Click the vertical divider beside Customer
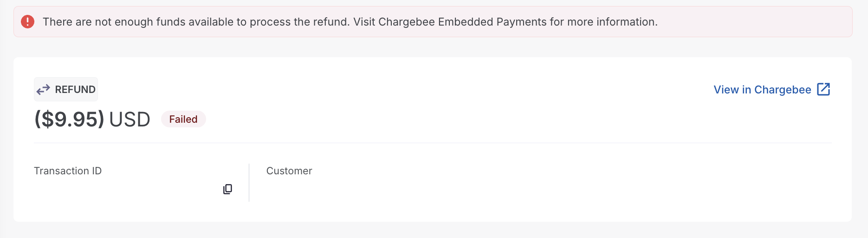Viewport: 868px width, 238px height. (x=249, y=183)
